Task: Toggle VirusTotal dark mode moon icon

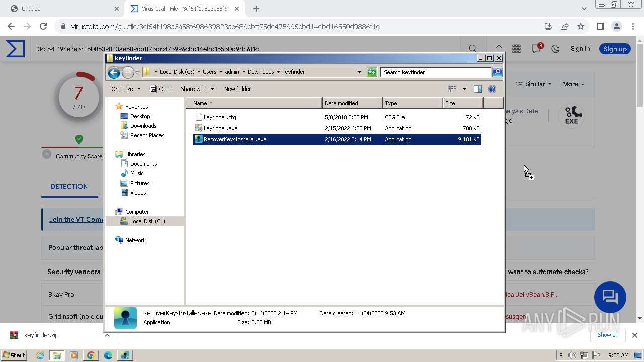Action: click(x=556, y=49)
